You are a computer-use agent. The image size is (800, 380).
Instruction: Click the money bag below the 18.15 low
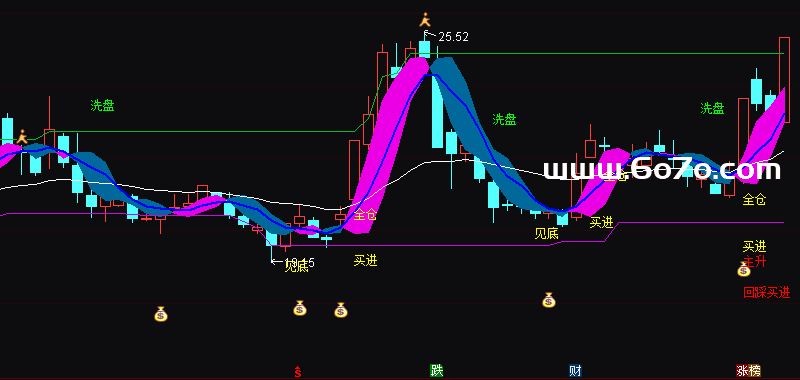pos(300,308)
